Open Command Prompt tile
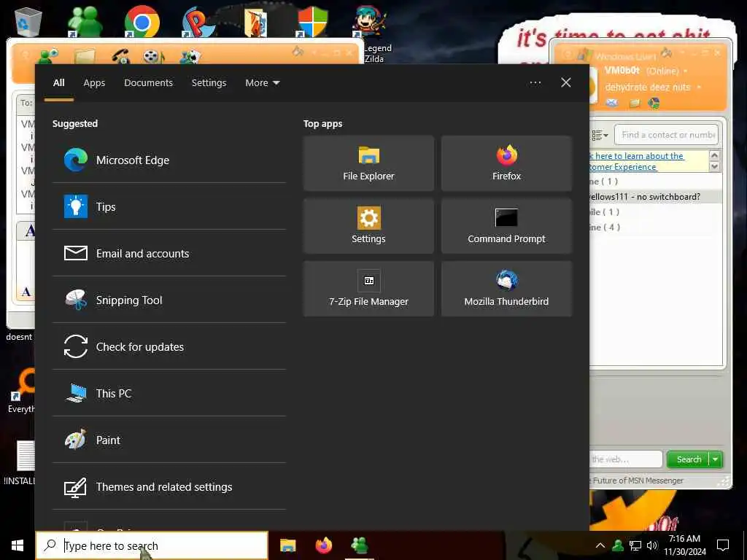This screenshot has width=747, height=560. point(506,226)
